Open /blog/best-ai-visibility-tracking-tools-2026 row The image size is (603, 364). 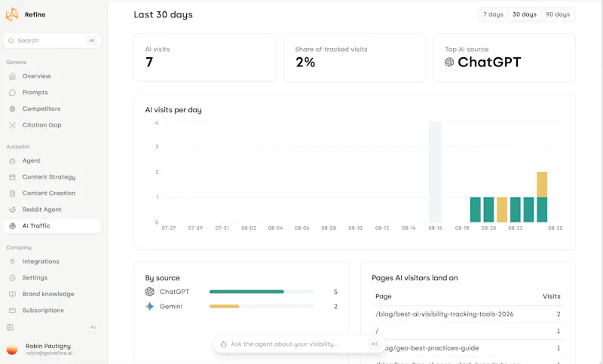coord(467,314)
